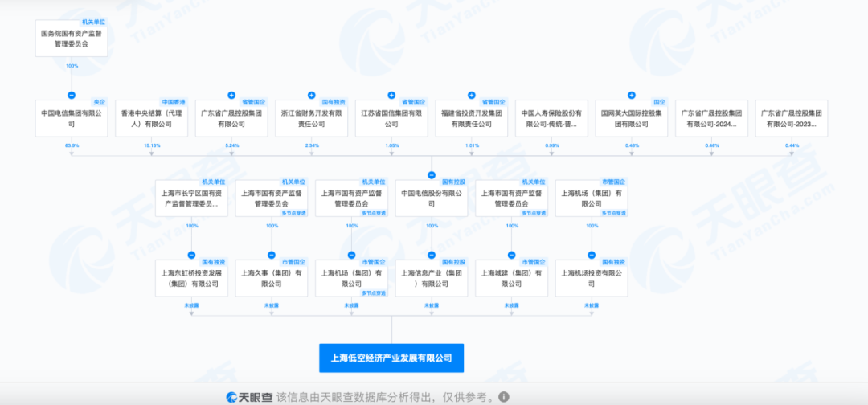Click the 1.01% shareholding label
The image size is (868, 405).
point(472,145)
